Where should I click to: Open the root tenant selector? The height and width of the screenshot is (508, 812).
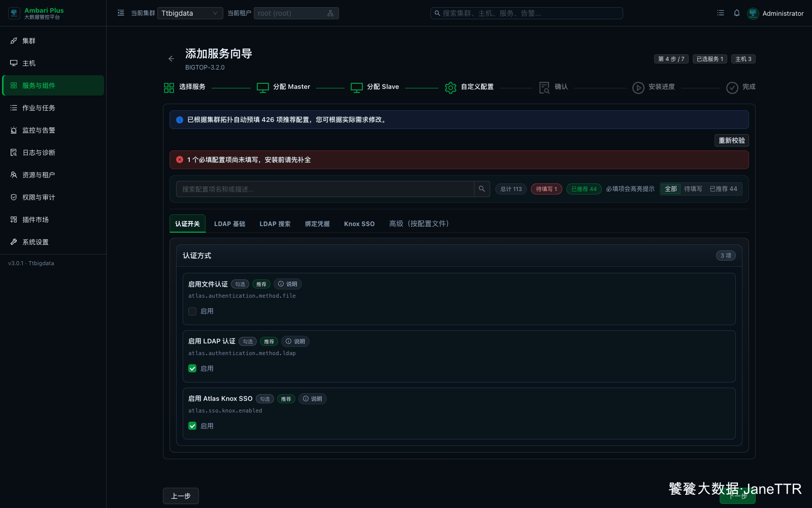[x=296, y=13]
